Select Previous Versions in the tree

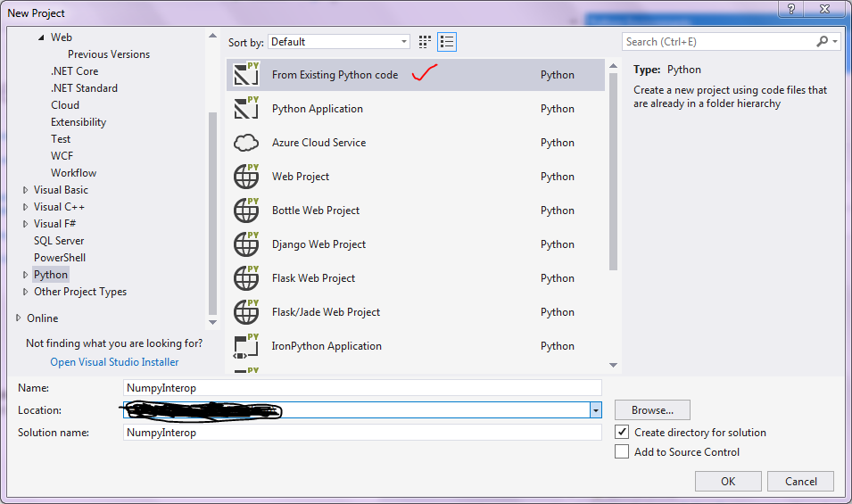(109, 54)
